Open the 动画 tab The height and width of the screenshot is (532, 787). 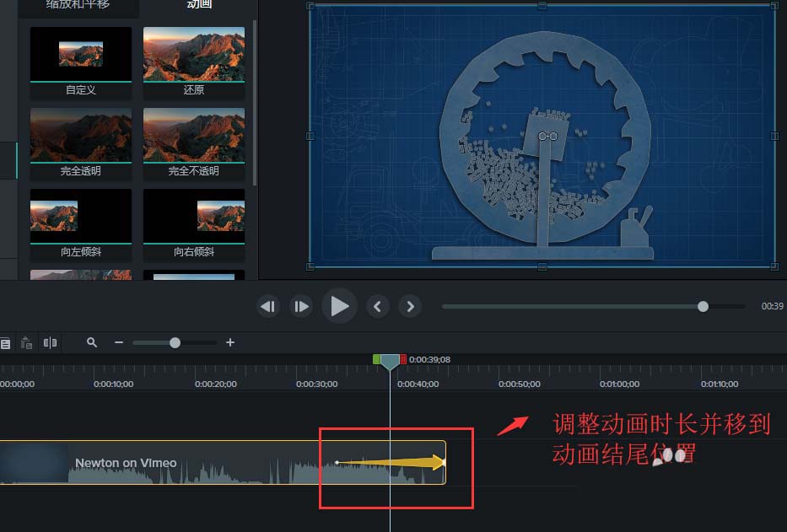(199, 4)
